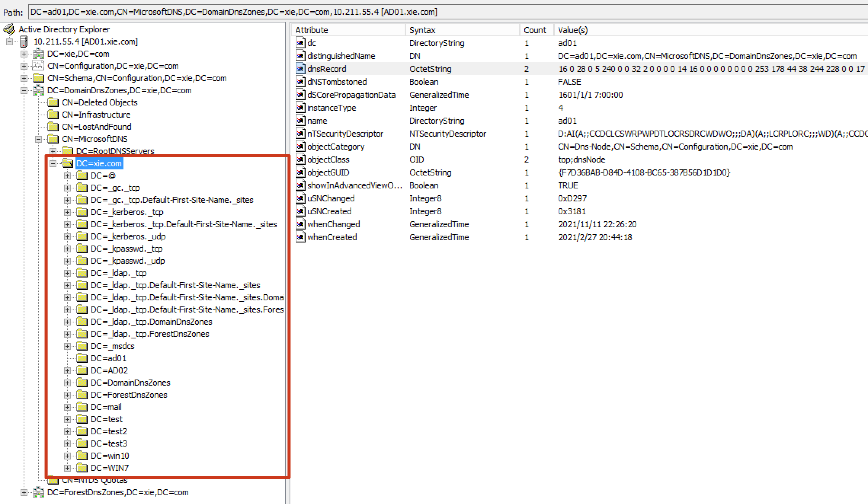
Task: Select the objectGUID attribute row
Action: coord(328,172)
